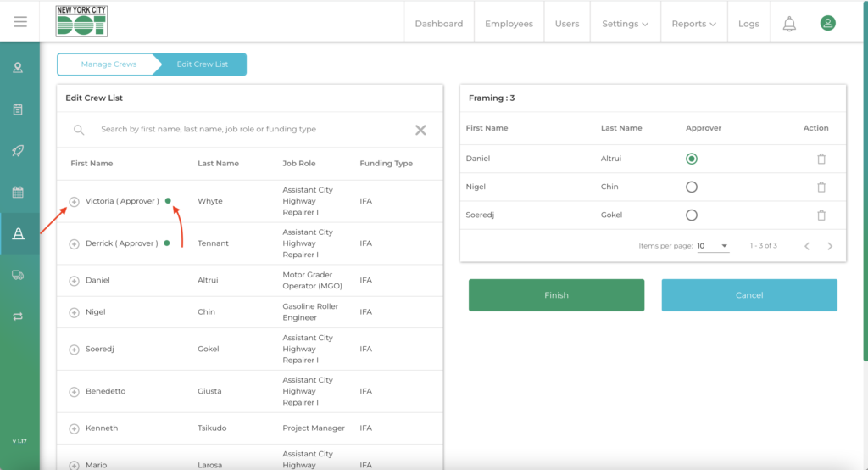Select Nigel Chin as approver
Viewport: 868px width, 470px height.
[x=692, y=187]
